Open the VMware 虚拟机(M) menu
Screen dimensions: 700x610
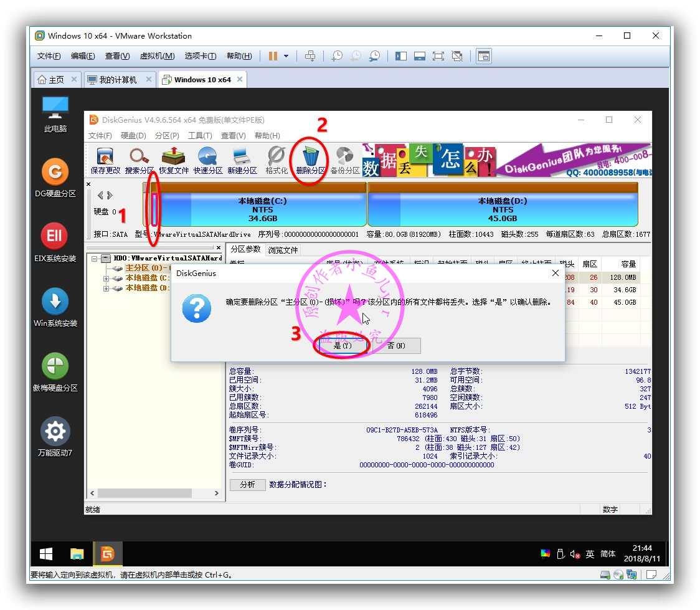[x=157, y=56]
